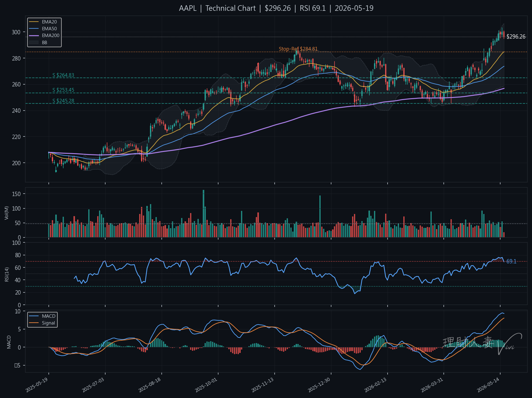
Task: Click the price axis label 220
Action: [16, 137]
